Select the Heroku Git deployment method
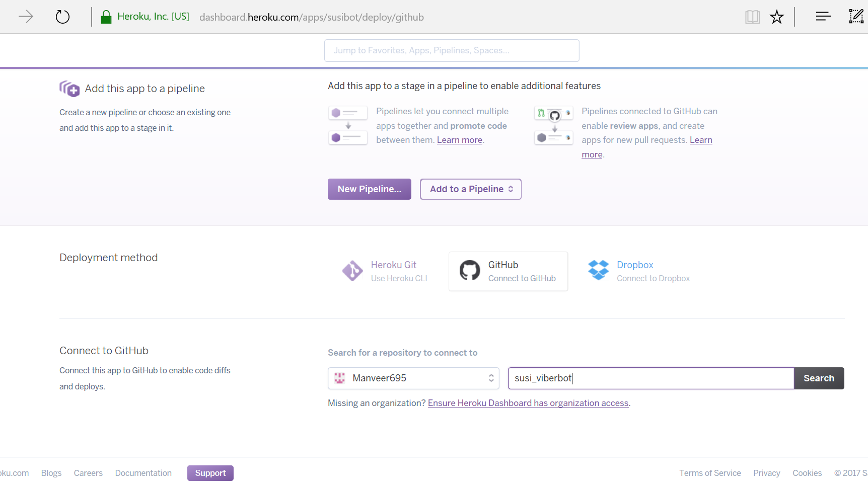 pos(386,271)
